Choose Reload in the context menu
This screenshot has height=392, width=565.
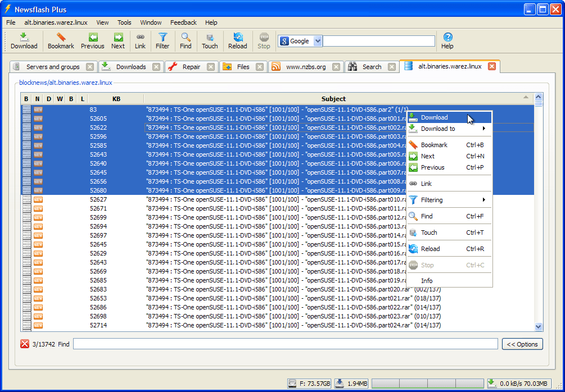[x=449, y=249]
